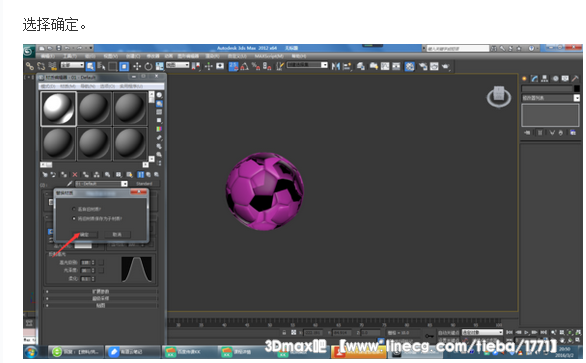Screen dimensions: 586x363
Task: Click the Play Animation button
Action: [x=527, y=332]
